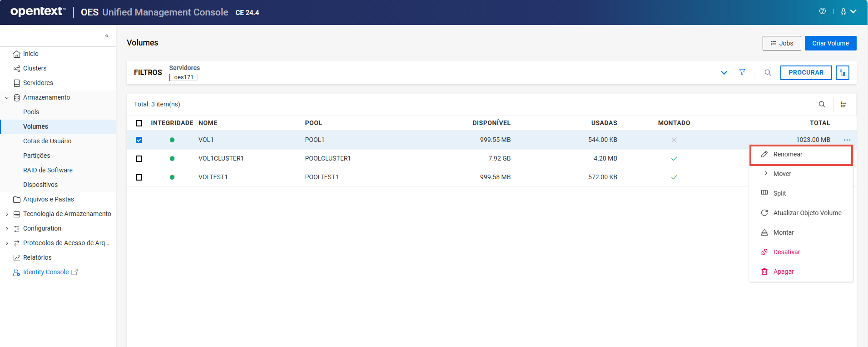The height and width of the screenshot is (347, 868).
Task: Tick the select-all header checkbox
Action: pos(139,123)
